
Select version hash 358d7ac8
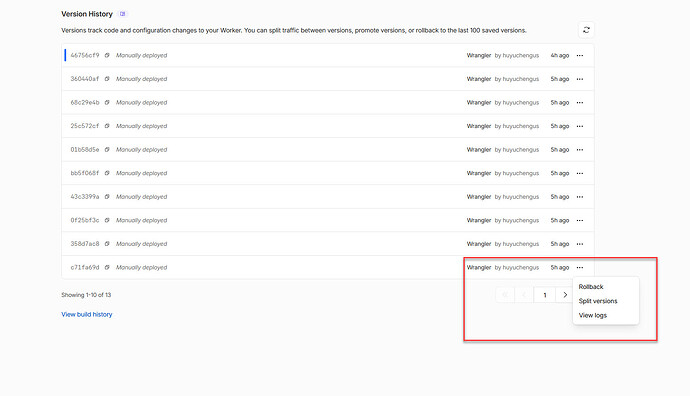(85, 244)
